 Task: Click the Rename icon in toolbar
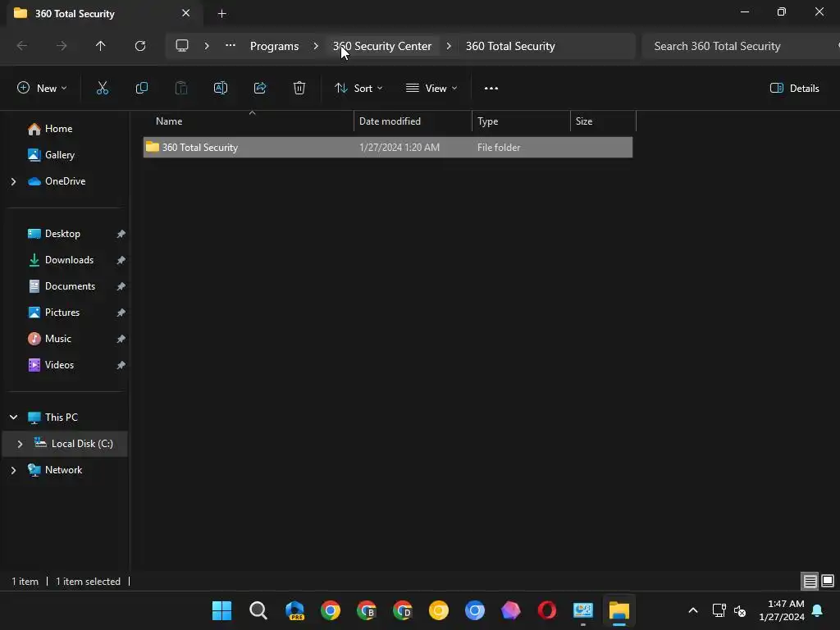[x=221, y=89]
